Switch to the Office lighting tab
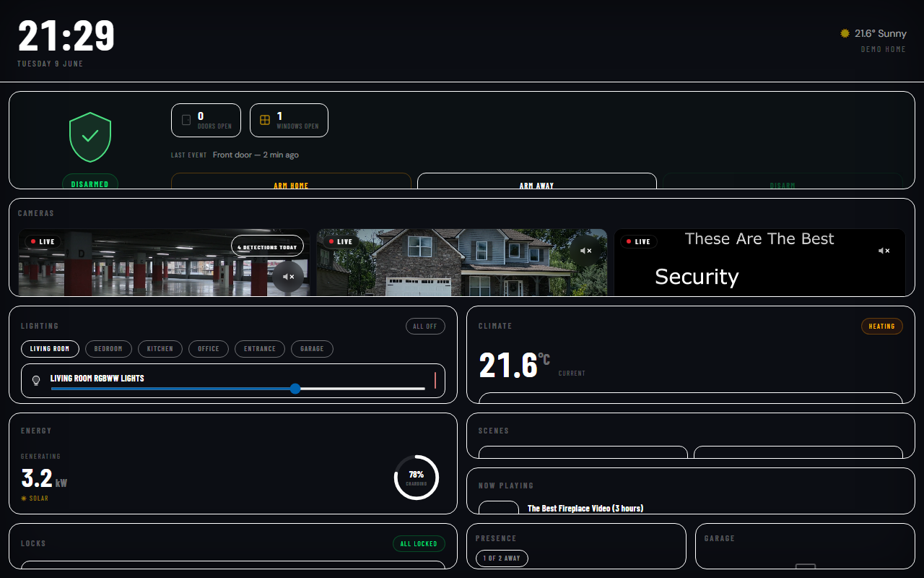This screenshot has height=578, width=924. pyautogui.click(x=209, y=349)
